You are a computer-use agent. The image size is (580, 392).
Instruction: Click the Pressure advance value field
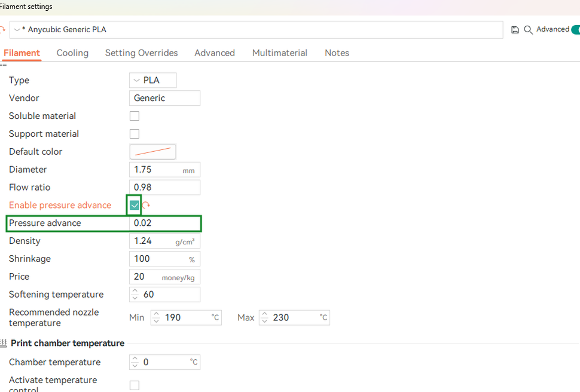tap(164, 223)
